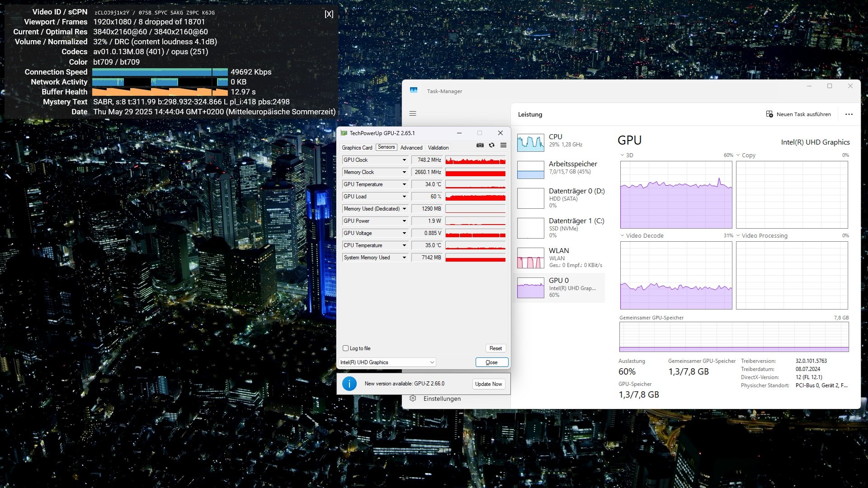Click the Einstellungen gear icon

(x=413, y=398)
